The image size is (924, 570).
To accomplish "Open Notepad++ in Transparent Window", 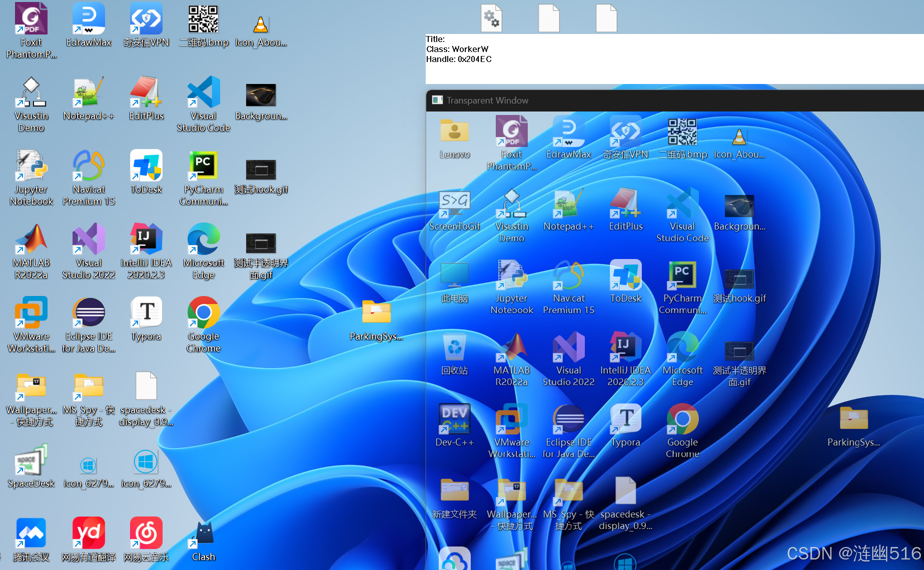I will pyautogui.click(x=569, y=210).
